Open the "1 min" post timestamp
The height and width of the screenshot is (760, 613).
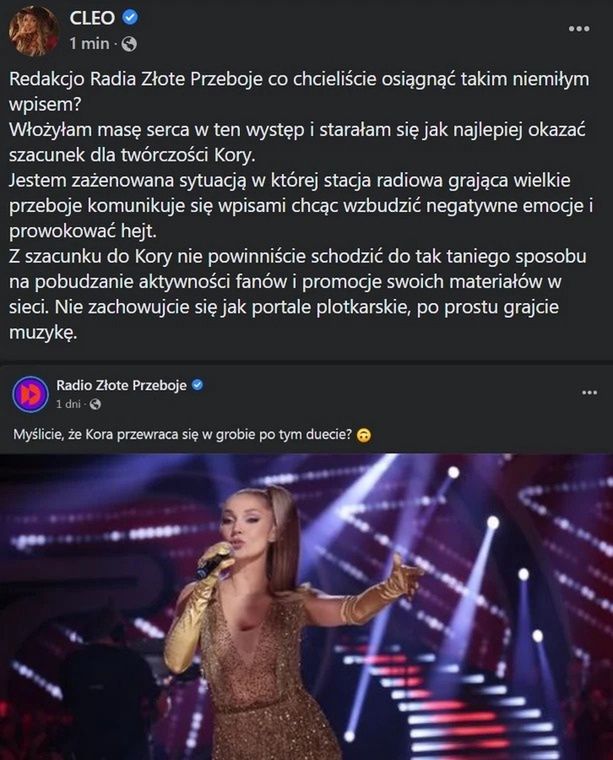(x=89, y=44)
